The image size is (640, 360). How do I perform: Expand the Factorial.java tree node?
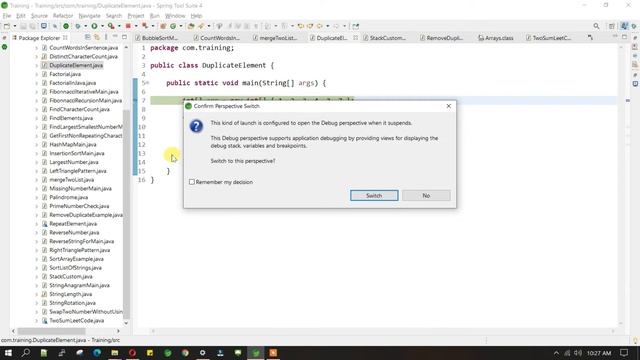tap(36, 74)
